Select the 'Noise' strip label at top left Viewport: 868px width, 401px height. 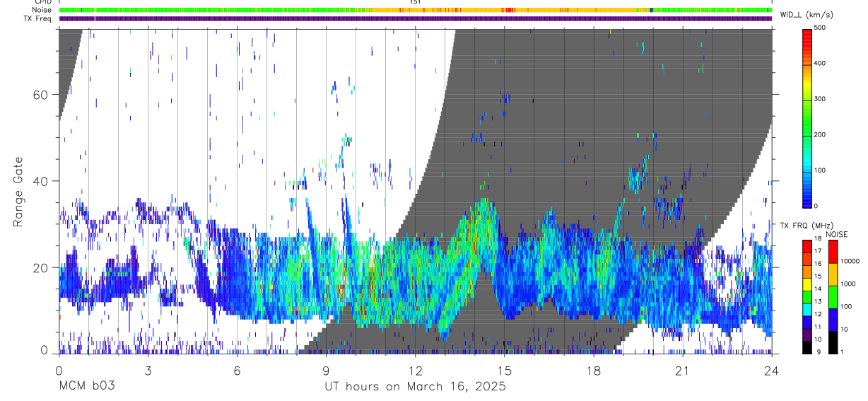pos(42,10)
